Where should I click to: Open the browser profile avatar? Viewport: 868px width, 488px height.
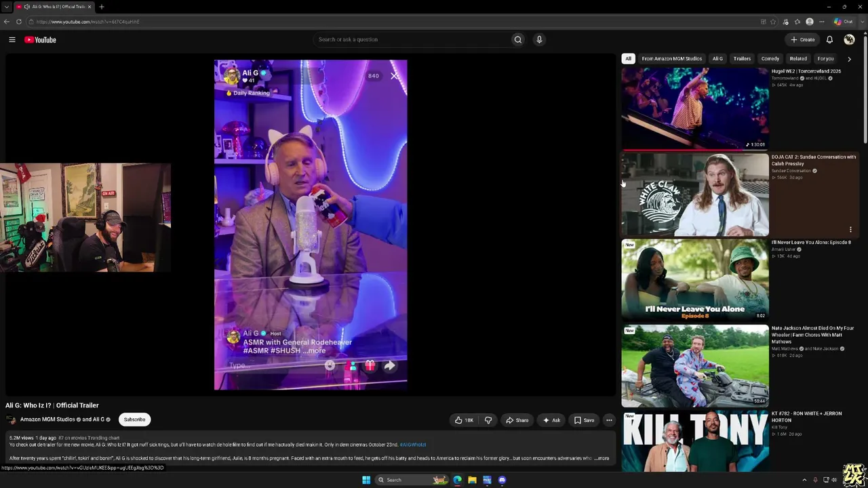(x=810, y=22)
